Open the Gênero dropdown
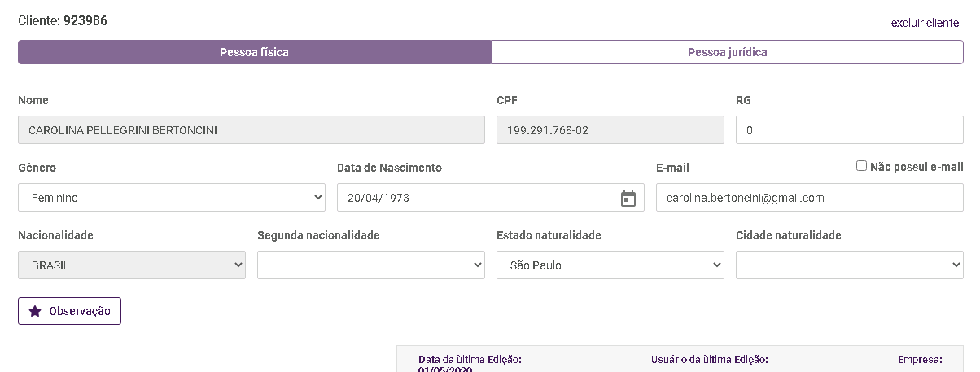 [171, 198]
